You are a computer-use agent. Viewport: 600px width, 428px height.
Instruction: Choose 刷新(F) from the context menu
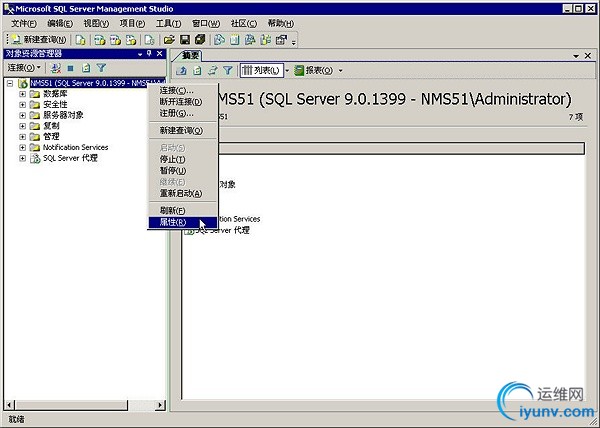click(x=183, y=210)
